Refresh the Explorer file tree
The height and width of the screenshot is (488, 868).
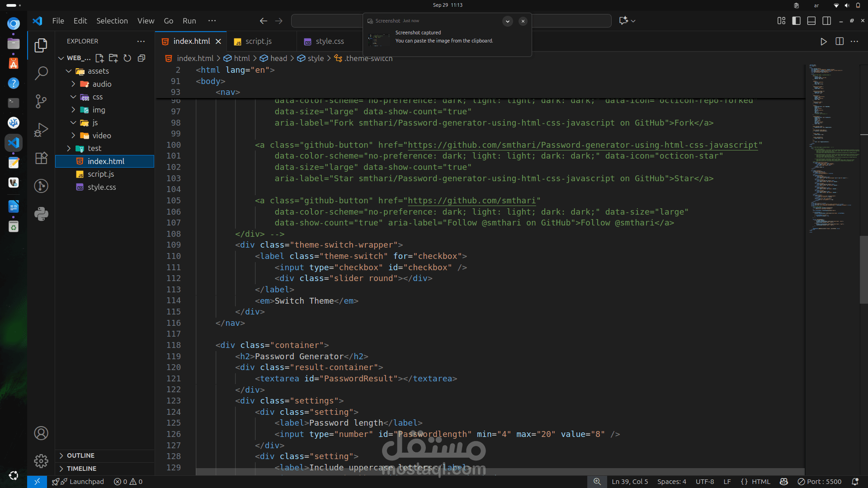point(127,58)
